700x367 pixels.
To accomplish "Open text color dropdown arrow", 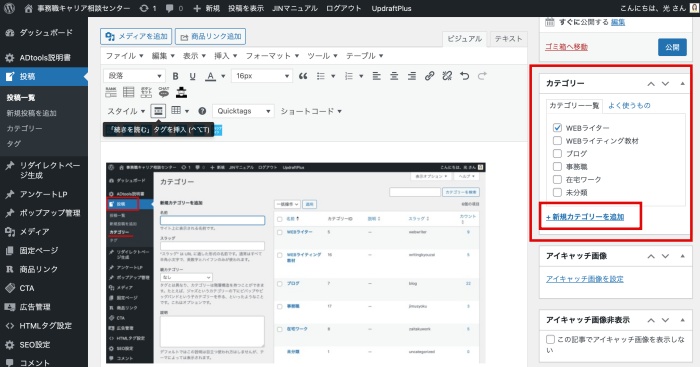I will coord(223,76).
